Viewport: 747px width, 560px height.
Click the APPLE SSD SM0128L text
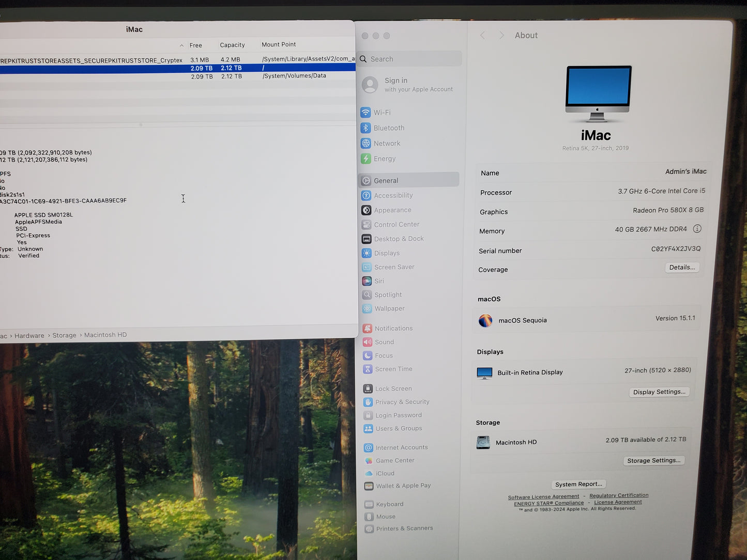[43, 215]
